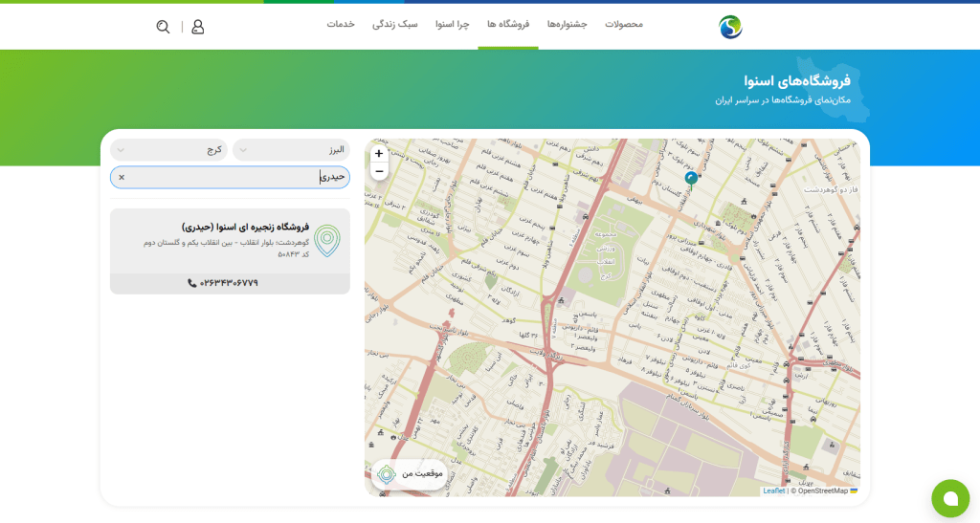Screen dimensions: 980x523
Task: Click the green location pin in store card
Action: [327, 242]
